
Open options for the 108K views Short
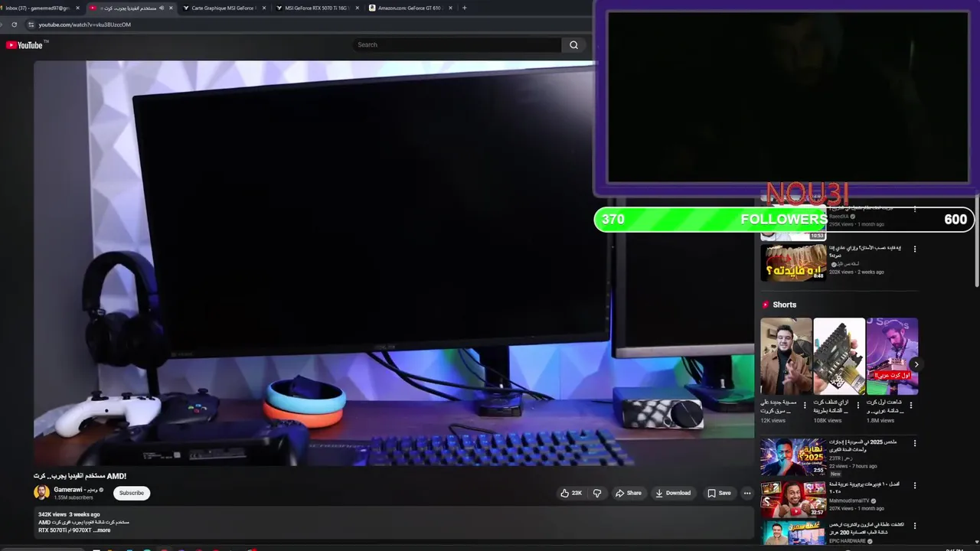[857, 405]
